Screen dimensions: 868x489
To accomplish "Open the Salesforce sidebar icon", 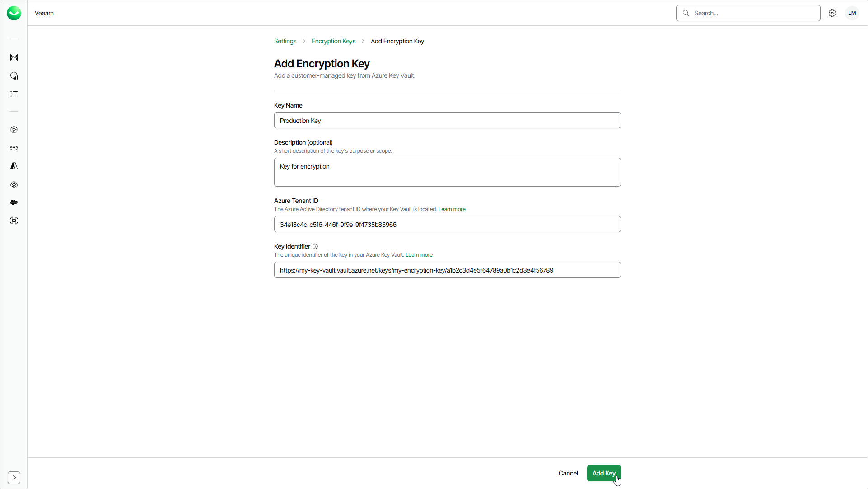I will tap(14, 202).
